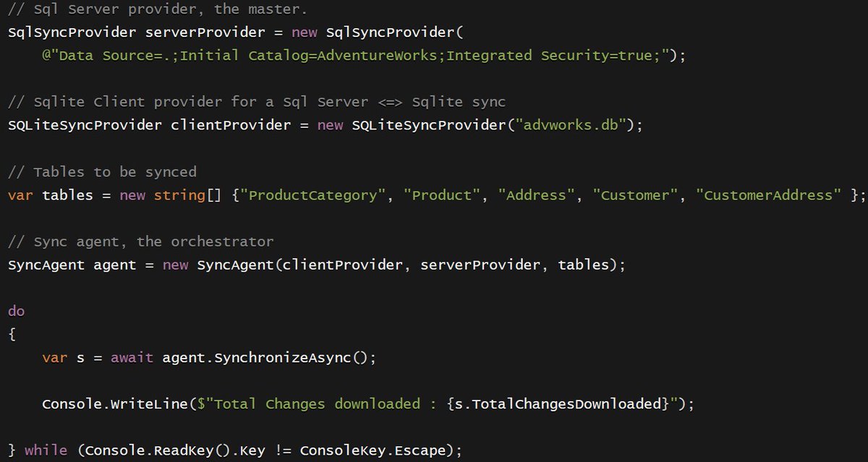
Task: Click "Console.WriteLine" call
Action: click(x=116, y=404)
